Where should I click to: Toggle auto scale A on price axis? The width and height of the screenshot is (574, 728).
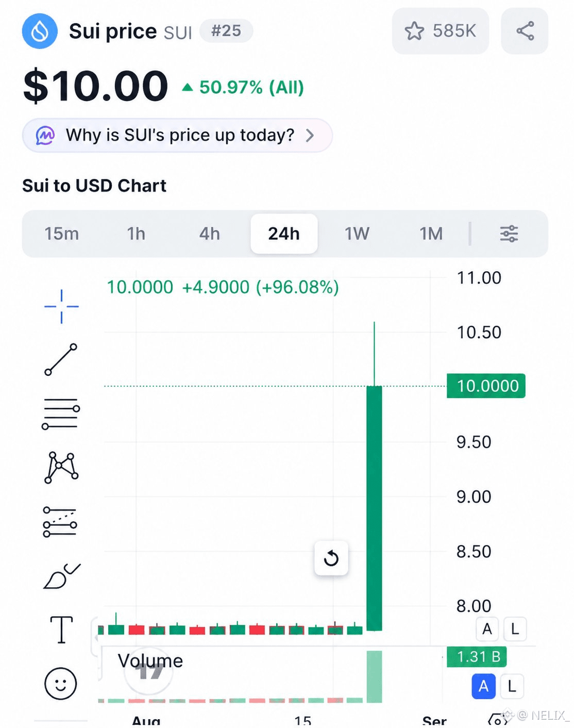point(487,629)
